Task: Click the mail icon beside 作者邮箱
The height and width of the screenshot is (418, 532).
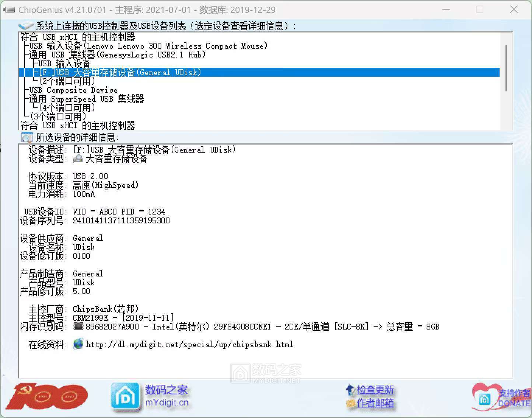Action: point(351,403)
